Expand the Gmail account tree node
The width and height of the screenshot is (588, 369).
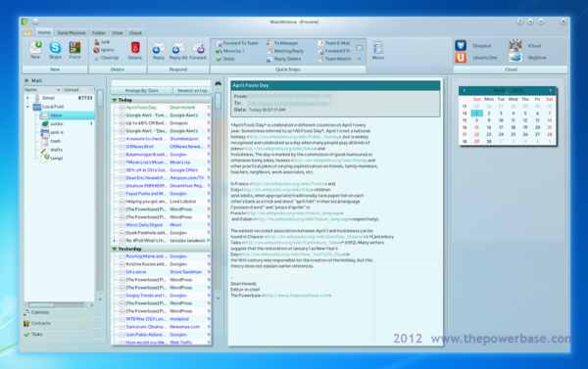[27, 98]
